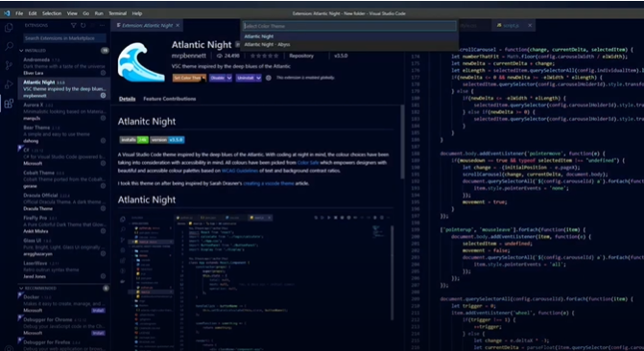Install the Docker extension
644x351 pixels.
tap(98, 311)
